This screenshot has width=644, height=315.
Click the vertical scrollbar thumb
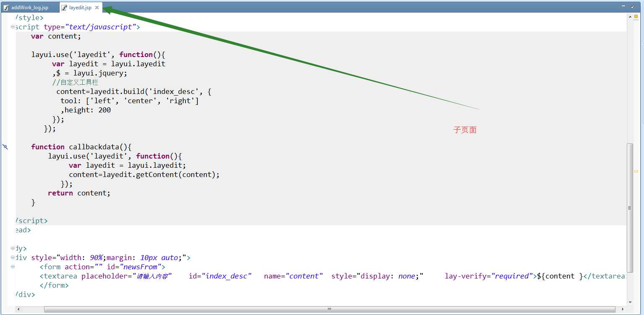click(630, 208)
